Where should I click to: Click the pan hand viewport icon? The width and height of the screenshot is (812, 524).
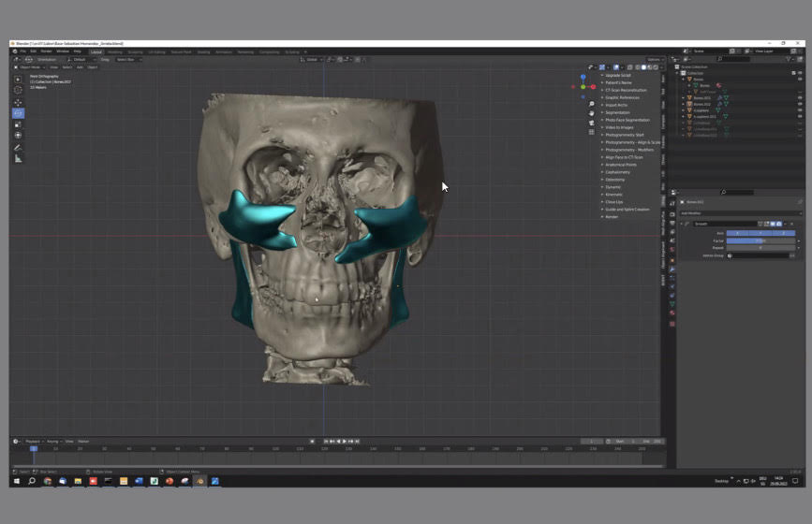591,113
